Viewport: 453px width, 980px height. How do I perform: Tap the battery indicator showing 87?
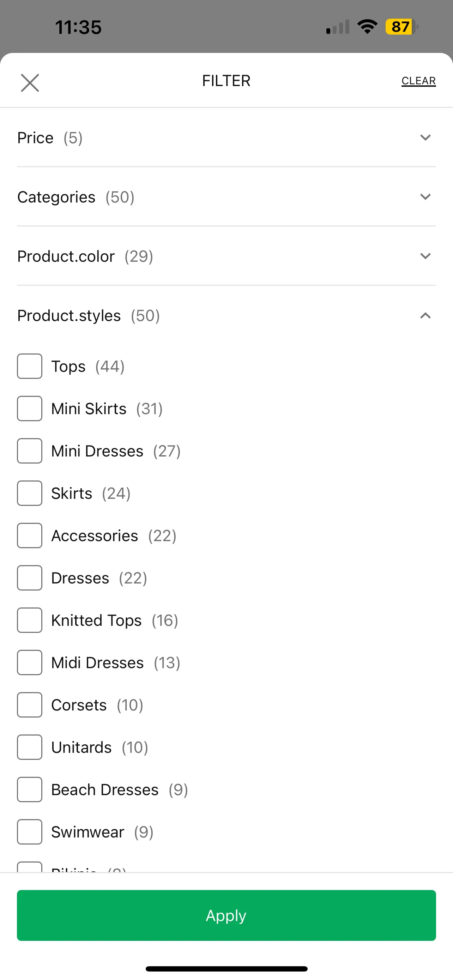coord(401,26)
